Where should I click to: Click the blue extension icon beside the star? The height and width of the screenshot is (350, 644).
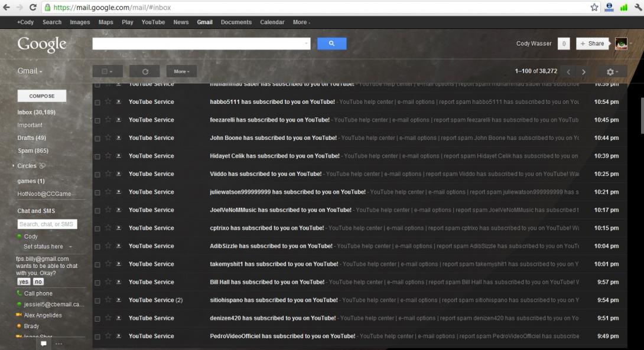click(x=609, y=8)
